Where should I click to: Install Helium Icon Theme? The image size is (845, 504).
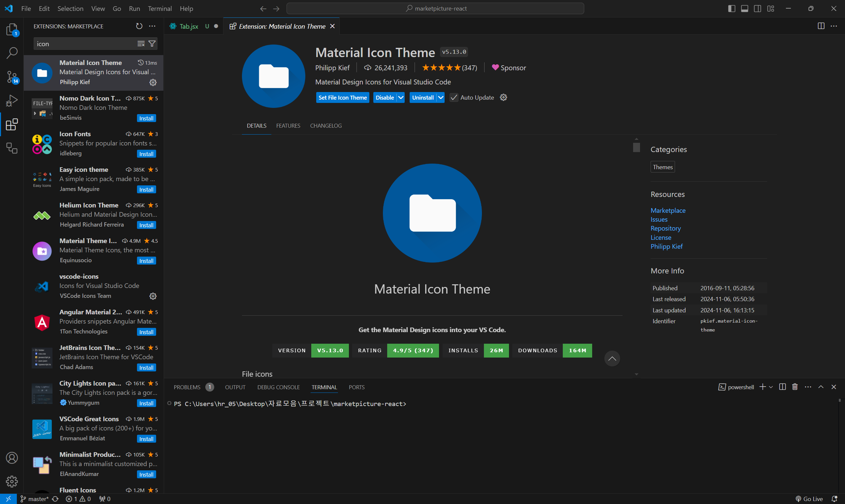tap(147, 225)
